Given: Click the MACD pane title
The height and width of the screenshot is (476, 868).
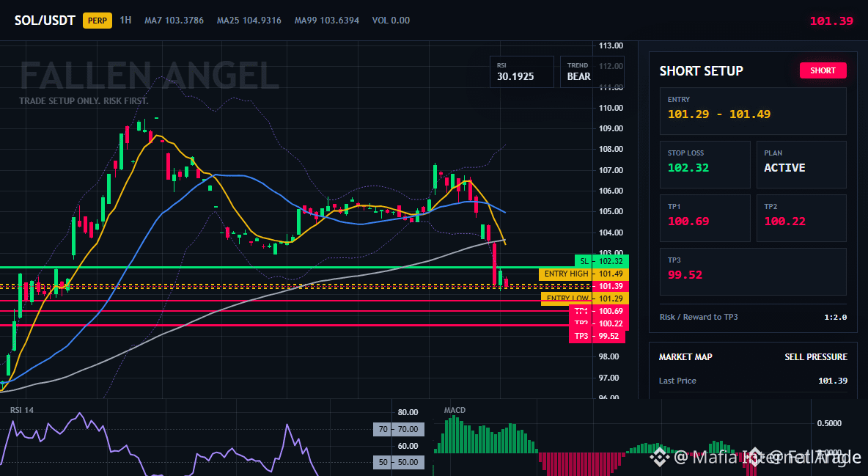Looking at the screenshot, I should 455,410.
